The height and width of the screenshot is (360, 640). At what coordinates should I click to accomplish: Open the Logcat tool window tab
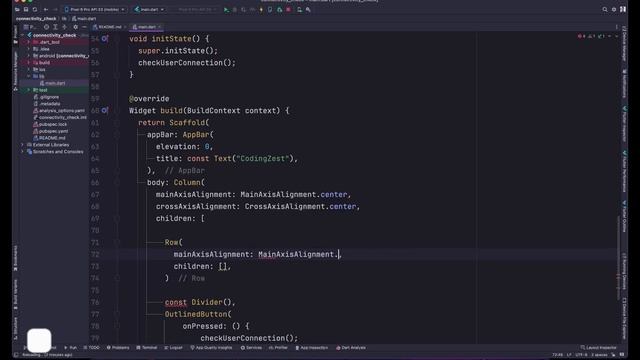[x=173, y=348]
